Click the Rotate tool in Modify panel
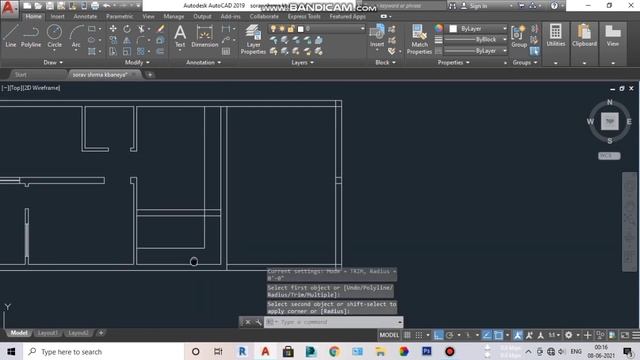 (x=127, y=29)
